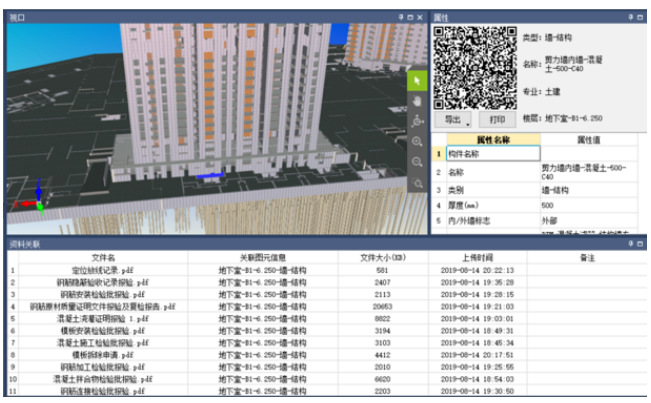This screenshot has width=651, height=403.
Task: Click upload time 2019-08-14 19:30:50
Action: click(x=477, y=391)
